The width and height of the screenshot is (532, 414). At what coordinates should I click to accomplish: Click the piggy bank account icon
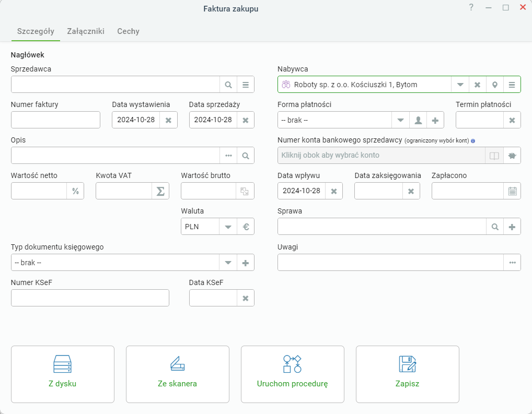[512, 156]
